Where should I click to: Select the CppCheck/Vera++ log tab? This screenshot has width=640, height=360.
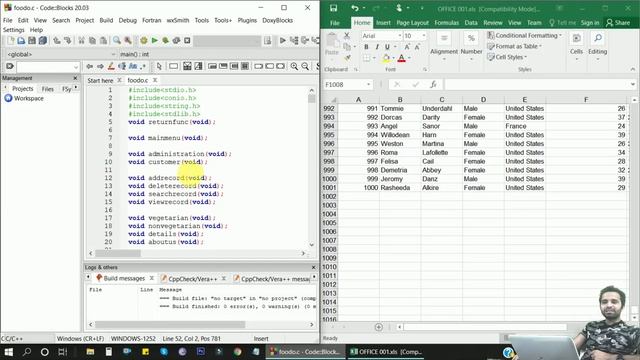192,279
